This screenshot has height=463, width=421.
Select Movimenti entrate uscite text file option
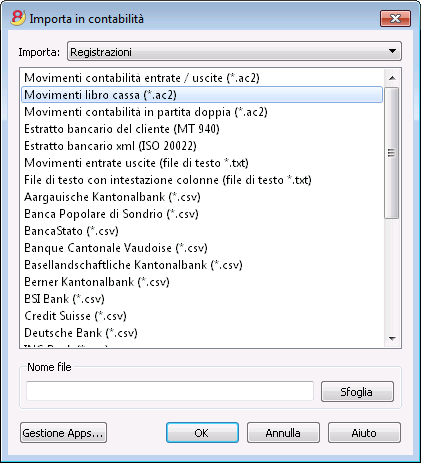(x=136, y=163)
